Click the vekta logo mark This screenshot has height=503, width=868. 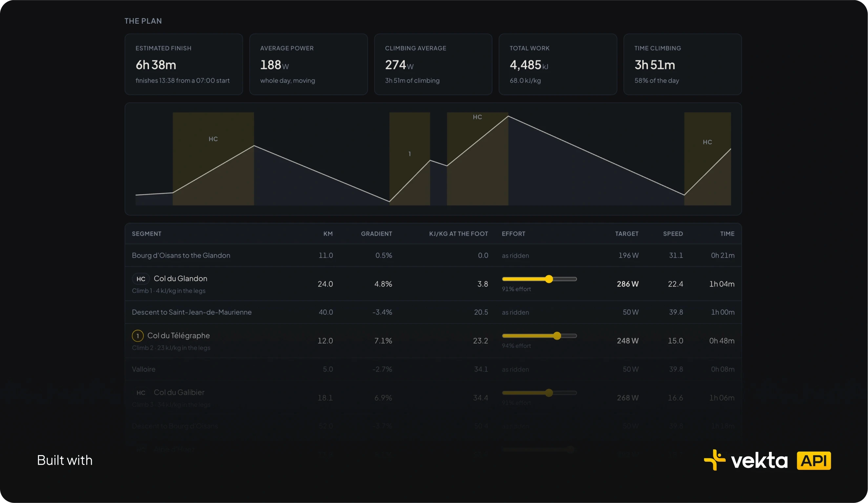coord(715,460)
